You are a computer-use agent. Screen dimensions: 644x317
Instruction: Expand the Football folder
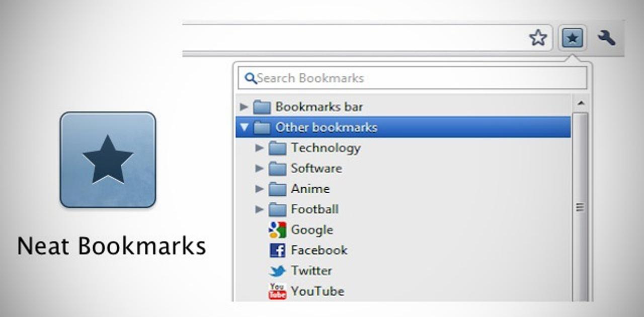tap(259, 209)
